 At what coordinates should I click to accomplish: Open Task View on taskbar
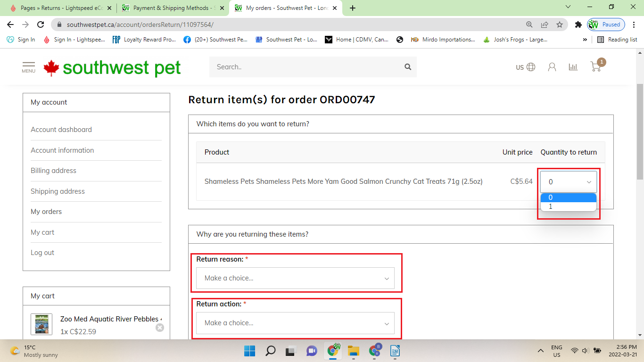290,351
